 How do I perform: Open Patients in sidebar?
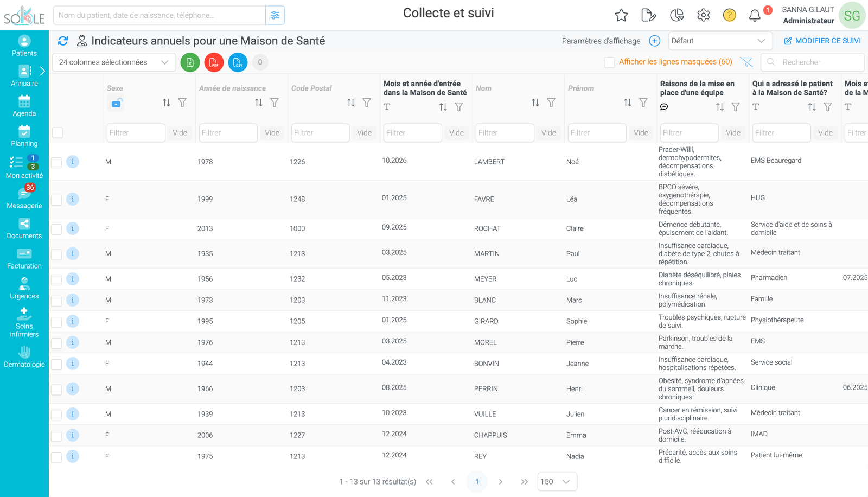[x=24, y=46]
